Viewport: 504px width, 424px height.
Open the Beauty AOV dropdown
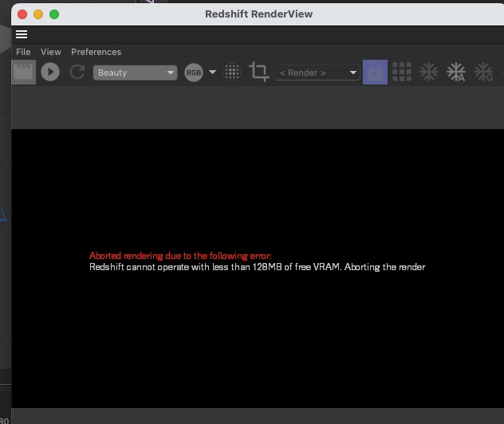[x=136, y=73]
